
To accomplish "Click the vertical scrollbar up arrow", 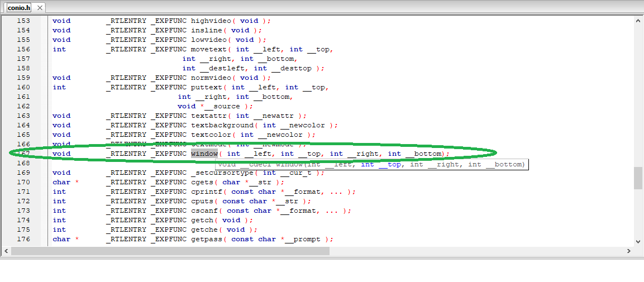I will point(638,21).
